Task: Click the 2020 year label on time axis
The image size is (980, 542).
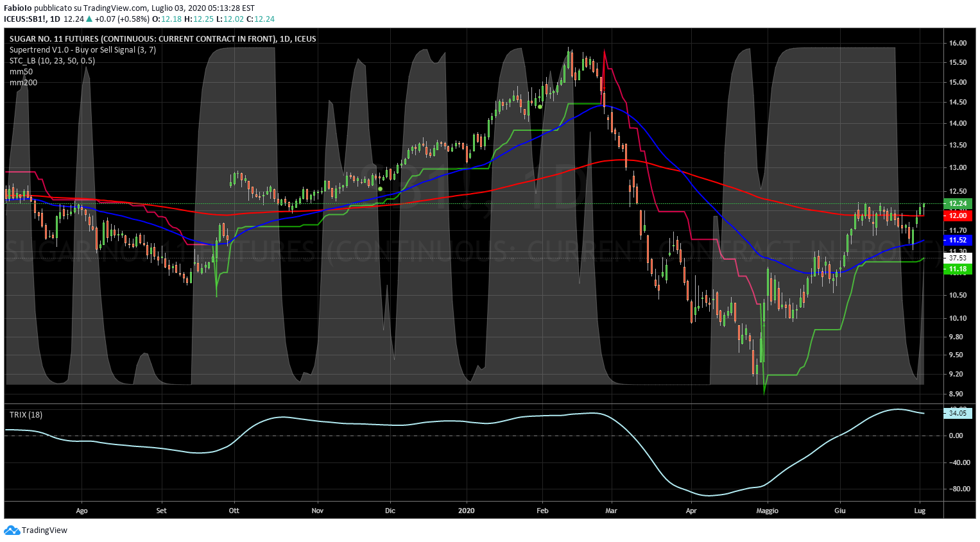Action: point(467,511)
